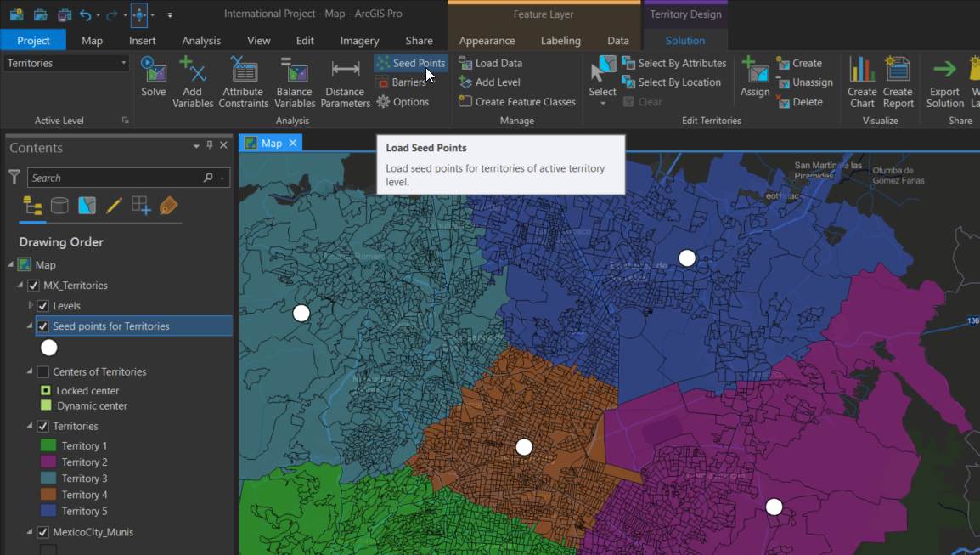Toggle Territories layer checkbox

tap(43, 426)
